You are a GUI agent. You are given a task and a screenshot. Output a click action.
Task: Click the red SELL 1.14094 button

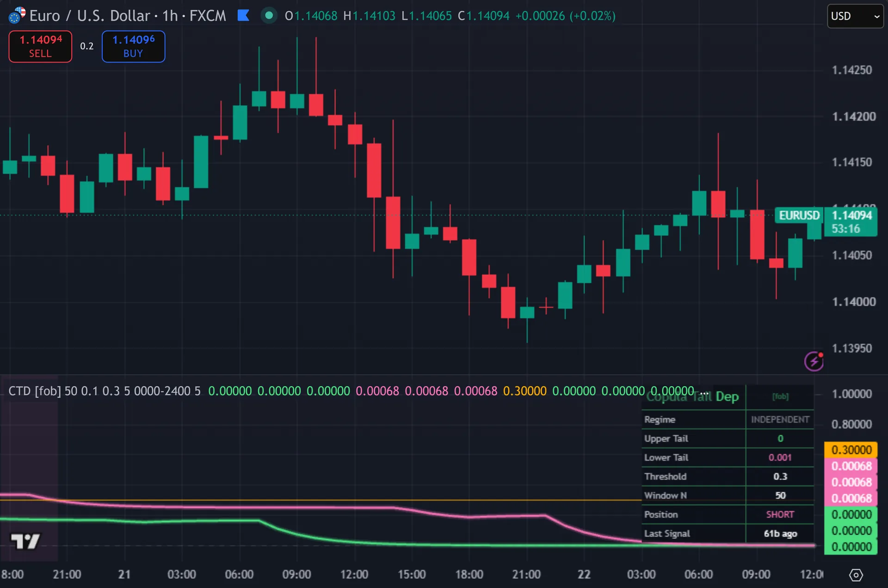pos(40,46)
